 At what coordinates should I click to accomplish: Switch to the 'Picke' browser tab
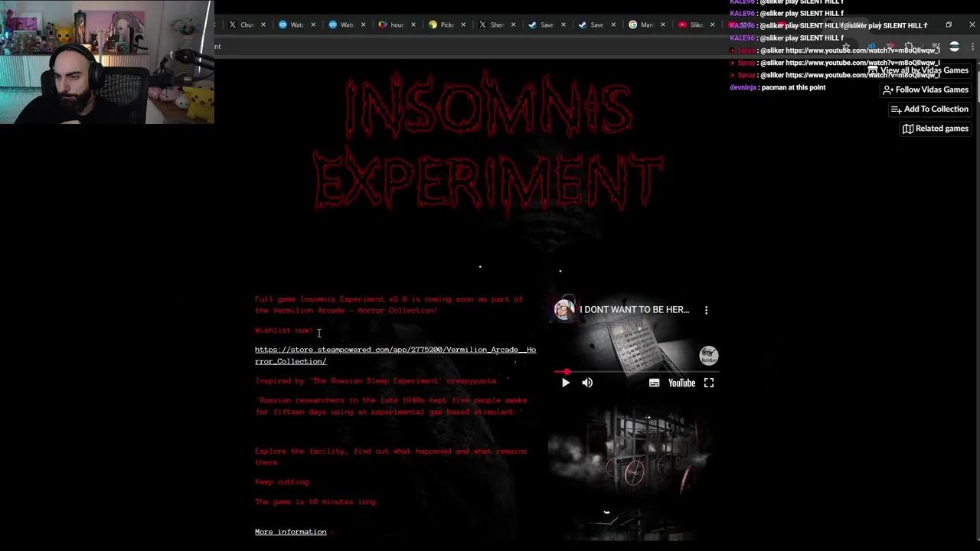pyautogui.click(x=446, y=24)
